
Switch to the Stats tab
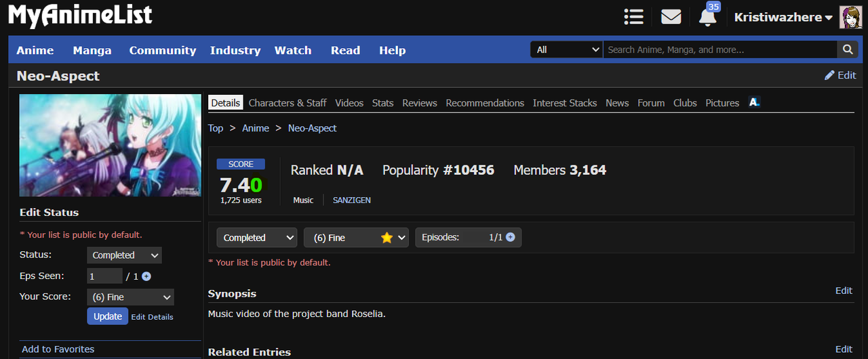pyautogui.click(x=382, y=103)
